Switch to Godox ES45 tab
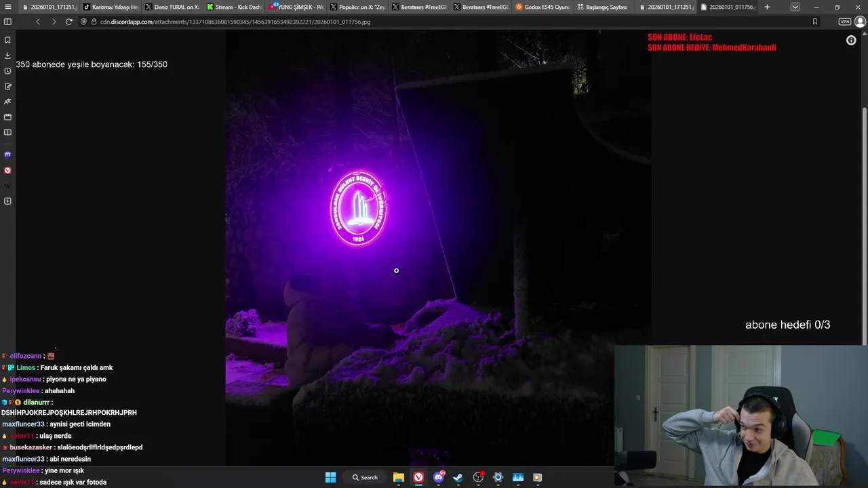This screenshot has height=488, width=868. coord(541,7)
